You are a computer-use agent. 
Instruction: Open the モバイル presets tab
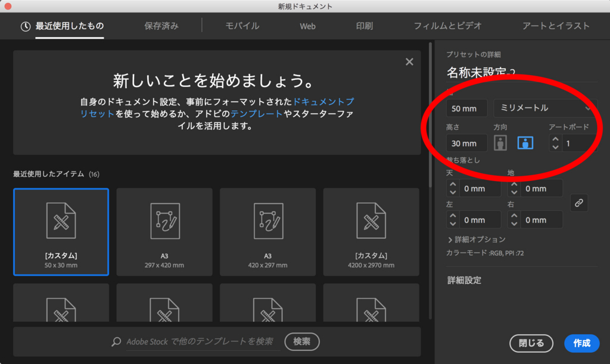242,26
